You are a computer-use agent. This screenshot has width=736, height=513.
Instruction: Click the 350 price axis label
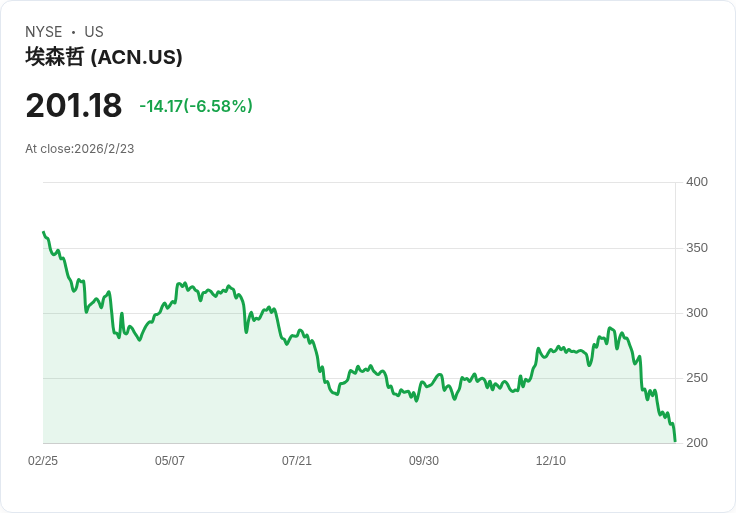point(697,248)
